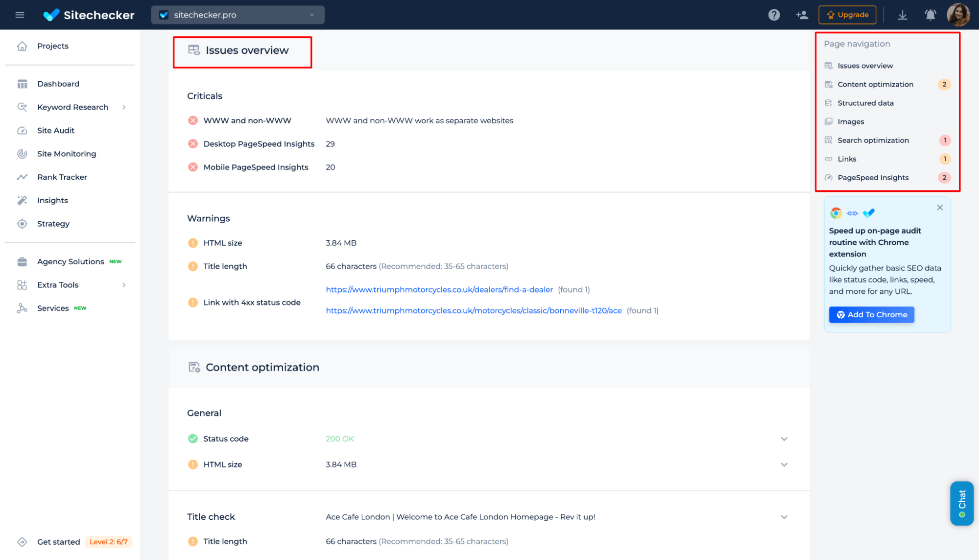Select the Search optimization navigation item
The width and height of the screenshot is (979, 560).
coord(873,140)
